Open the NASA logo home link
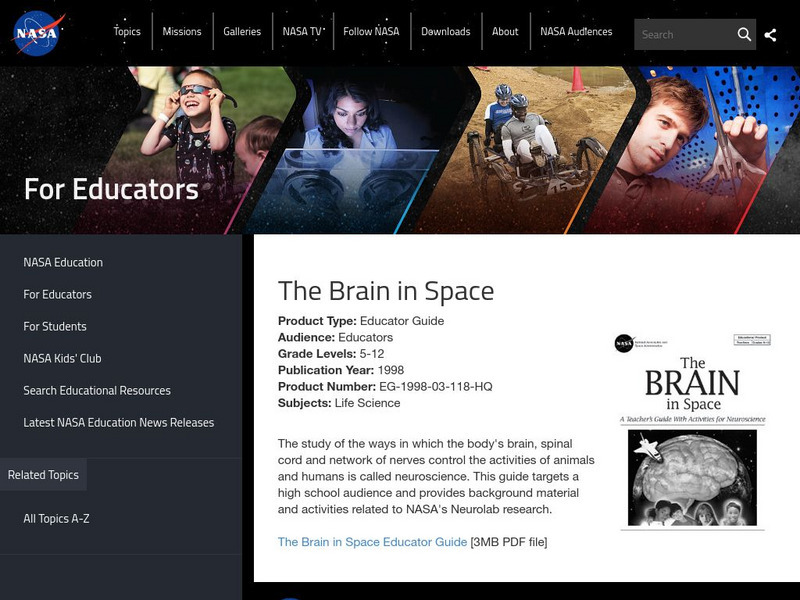This screenshot has height=600, width=800. pyautogui.click(x=38, y=34)
